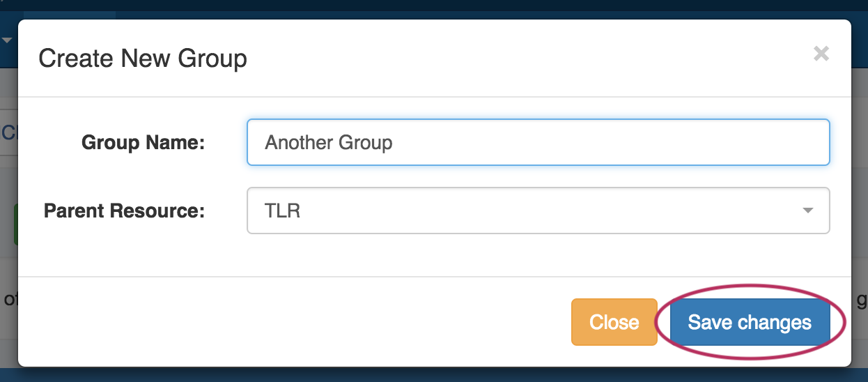Image resolution: width=868 pixels, height=382 pixels.
Task: Select the TLR value in Parent Resource
Action: coord(283,211)
